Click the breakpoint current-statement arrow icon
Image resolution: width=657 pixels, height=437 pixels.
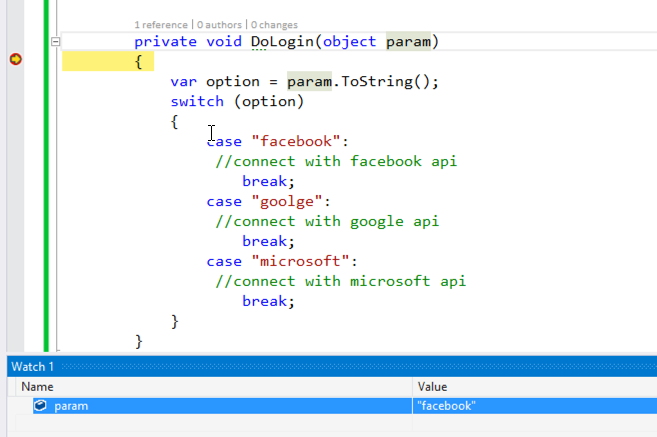[16, 59]
